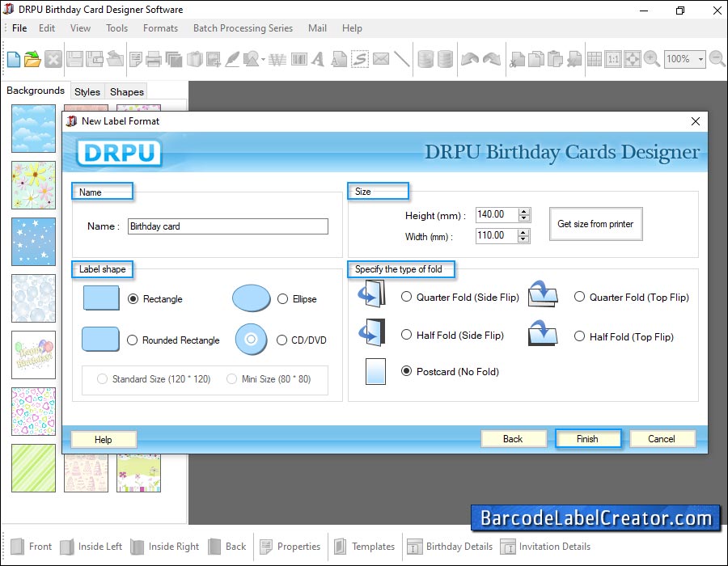Click the 1:1 actual size icon
Screen dimensions: 728x566
click(613, 59)
